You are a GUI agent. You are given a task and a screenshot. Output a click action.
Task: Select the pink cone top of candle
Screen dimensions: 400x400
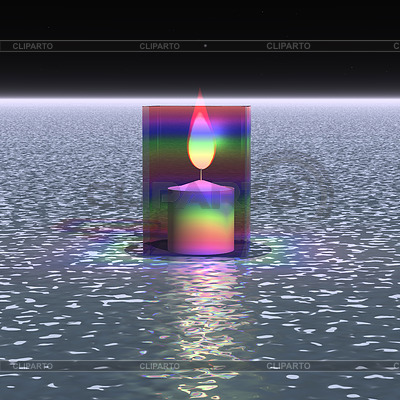[201, 186]
